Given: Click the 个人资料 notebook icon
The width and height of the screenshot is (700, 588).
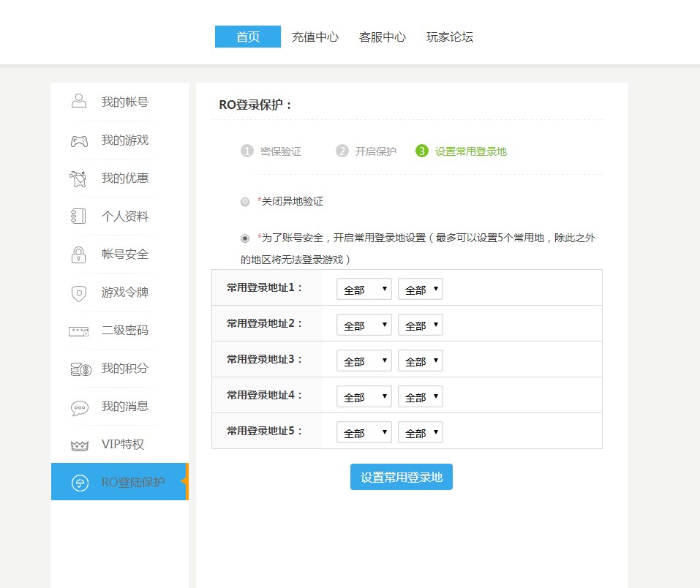Looking at the screenshot, I should [78, 216].
